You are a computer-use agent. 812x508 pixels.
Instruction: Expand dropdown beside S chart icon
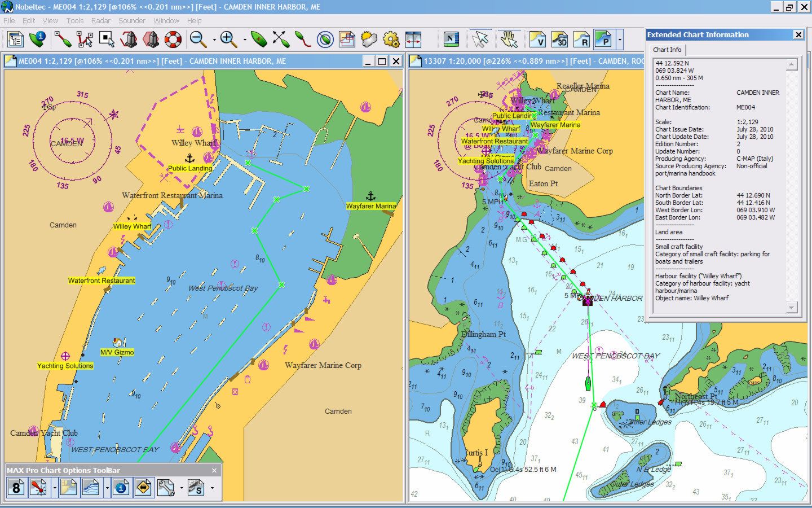[x=212, y=488]
